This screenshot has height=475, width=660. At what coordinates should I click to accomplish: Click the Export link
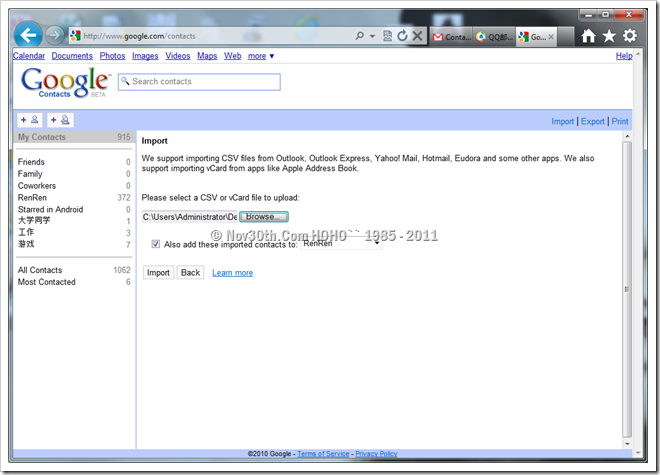[x=593, y=121]
